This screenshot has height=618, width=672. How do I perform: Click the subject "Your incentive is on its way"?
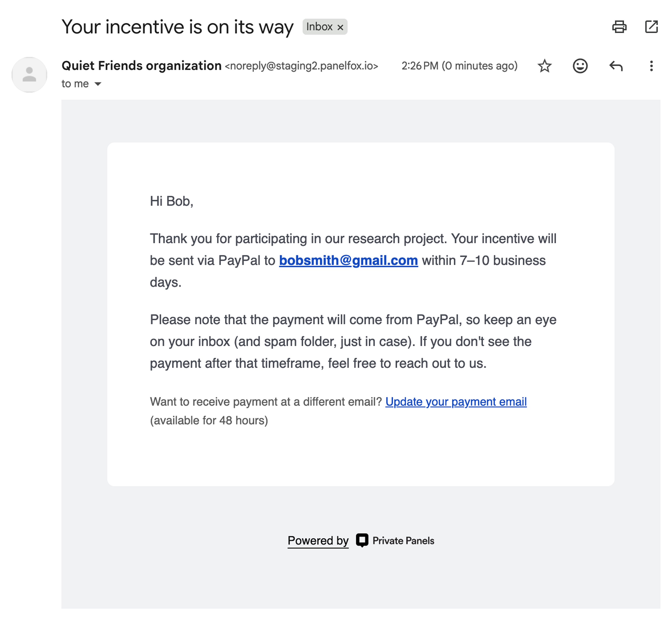178,27
